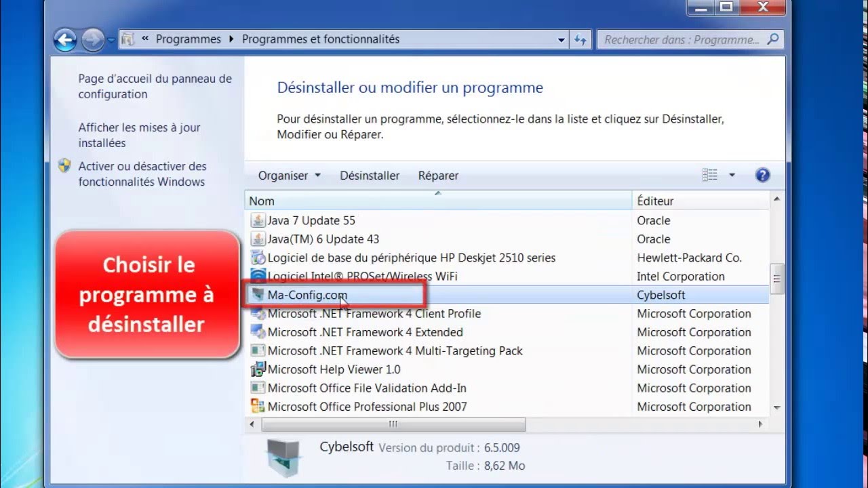Open the recent pages dropdown arrow
Viewport: 868px width, 488px height.
(x=111, y=41)
